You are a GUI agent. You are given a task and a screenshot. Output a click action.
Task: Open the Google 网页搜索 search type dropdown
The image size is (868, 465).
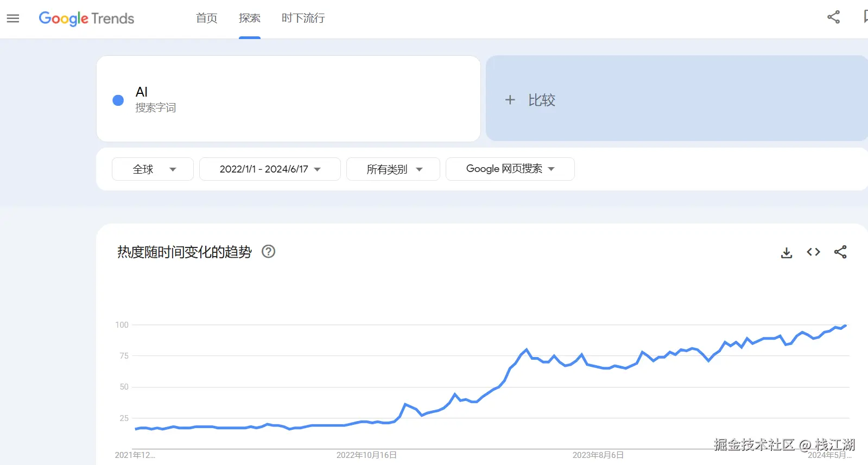point(510,169)
